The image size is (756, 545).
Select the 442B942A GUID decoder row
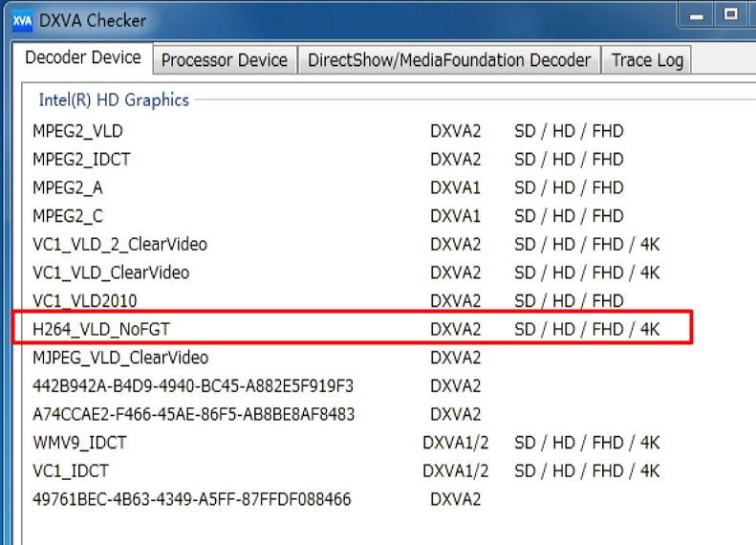pyautogui.click(x=193, y=386)
